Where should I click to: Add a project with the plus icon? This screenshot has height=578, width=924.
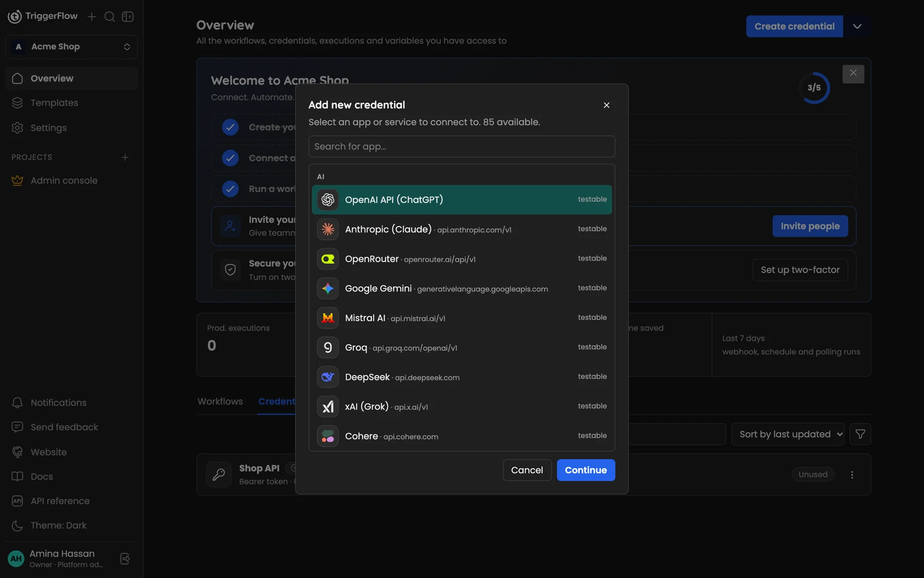pos(125,157)
